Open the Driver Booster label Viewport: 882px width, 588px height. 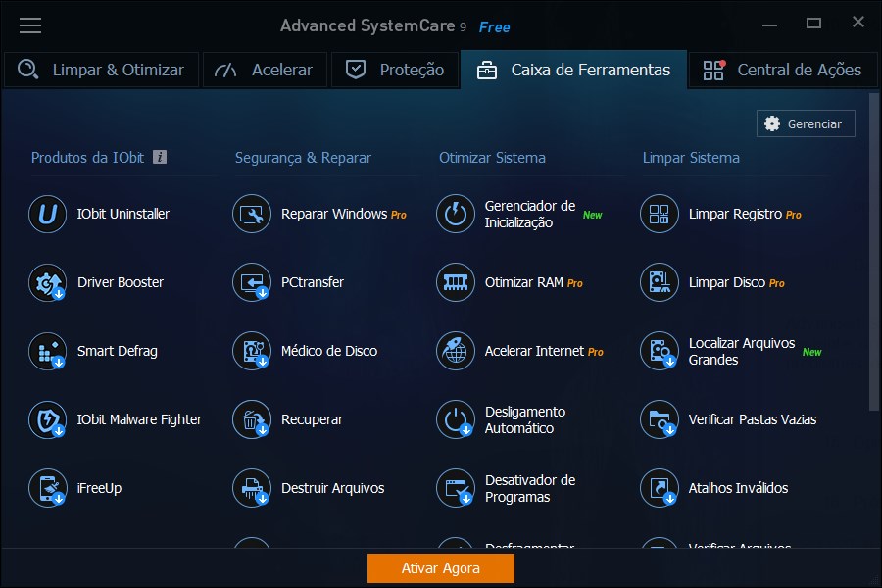pyautogui.click(x=121, y=282)
